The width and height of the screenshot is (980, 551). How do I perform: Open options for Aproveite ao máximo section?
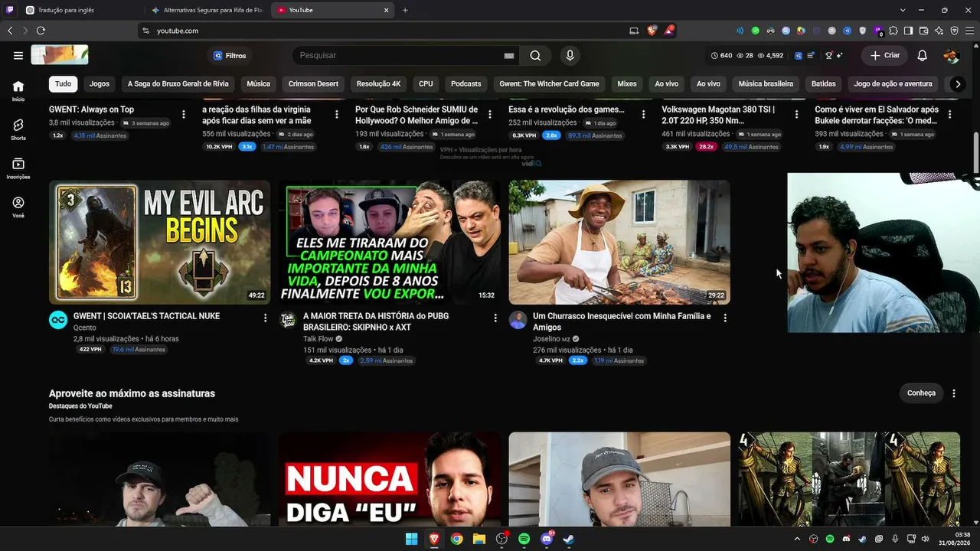(x=954, y=393)
